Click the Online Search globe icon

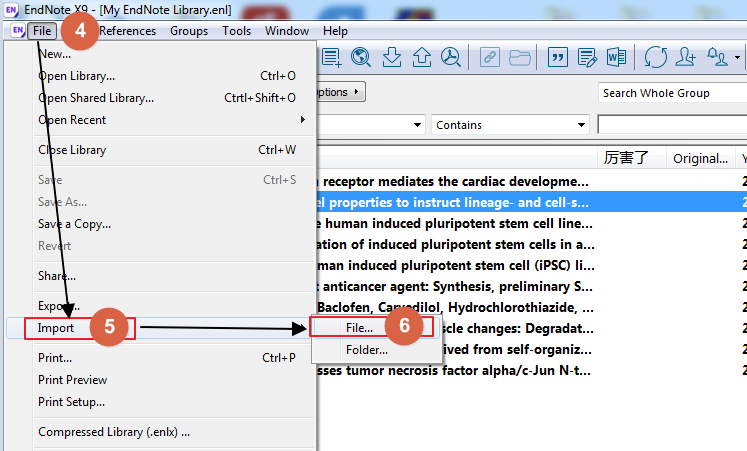[x=361, y=57]
